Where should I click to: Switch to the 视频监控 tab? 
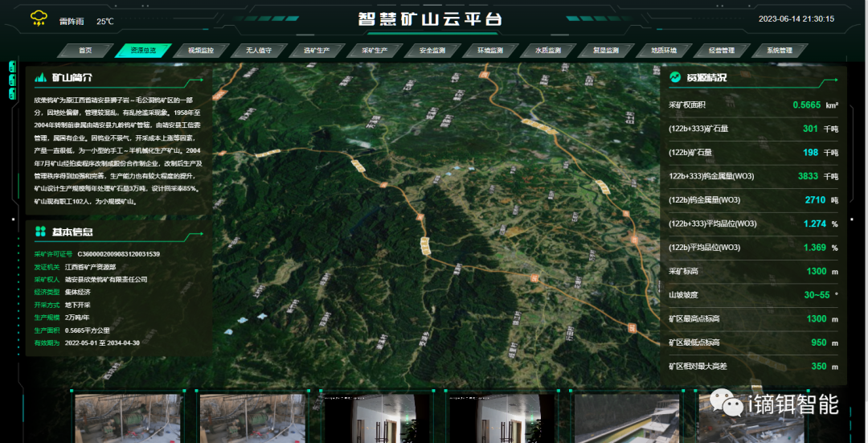pyautogui.click(x=201, y=51)
